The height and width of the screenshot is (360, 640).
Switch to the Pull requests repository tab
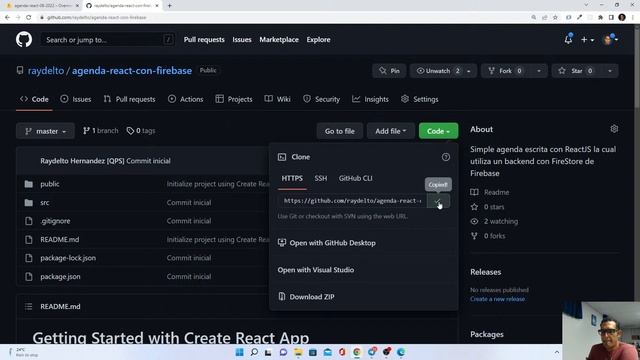(x=129, y=99)
